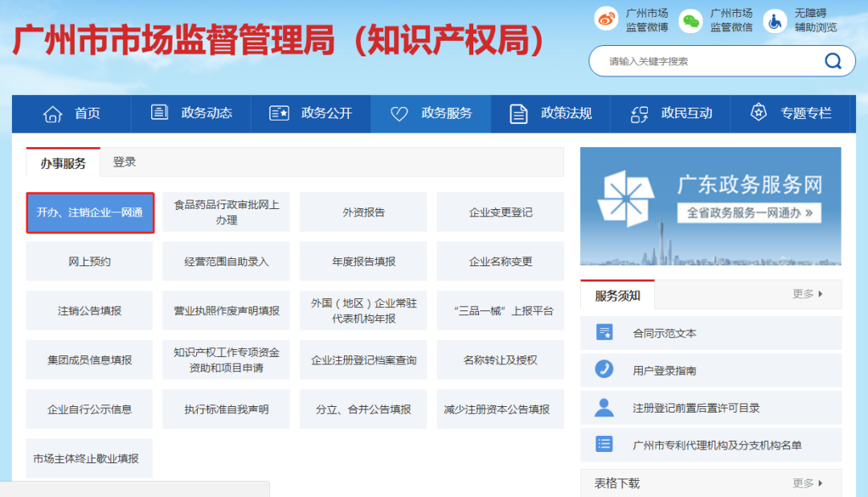Click the 广州市场监督微信 WeChat icon
Image resolution: width=868 pixels, height=497 pixels.
(x=691, y=18)
